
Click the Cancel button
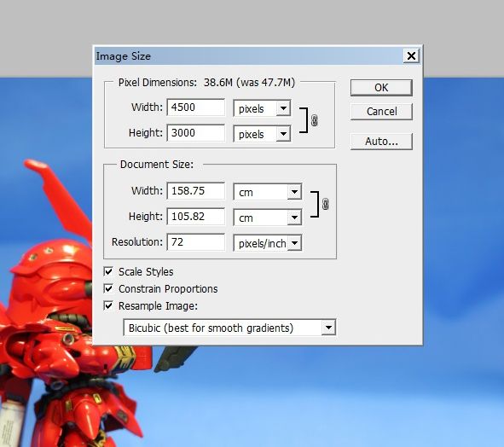[x=381, y=112]
